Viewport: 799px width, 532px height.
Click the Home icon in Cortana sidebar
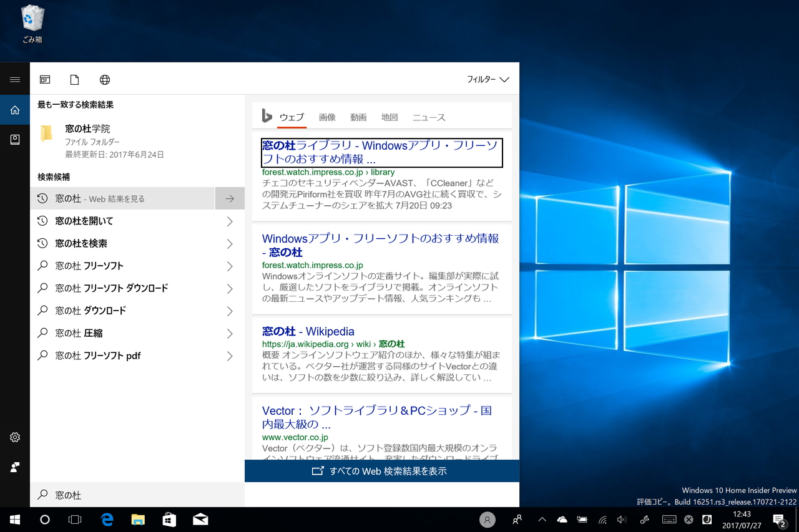pos(15,109)
